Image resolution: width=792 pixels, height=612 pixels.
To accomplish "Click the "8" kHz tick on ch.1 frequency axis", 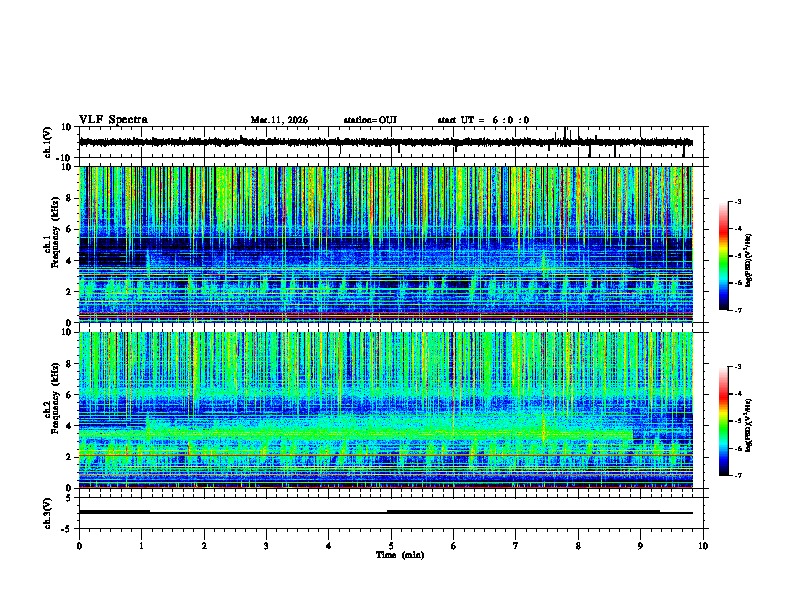I will [69, 198].
